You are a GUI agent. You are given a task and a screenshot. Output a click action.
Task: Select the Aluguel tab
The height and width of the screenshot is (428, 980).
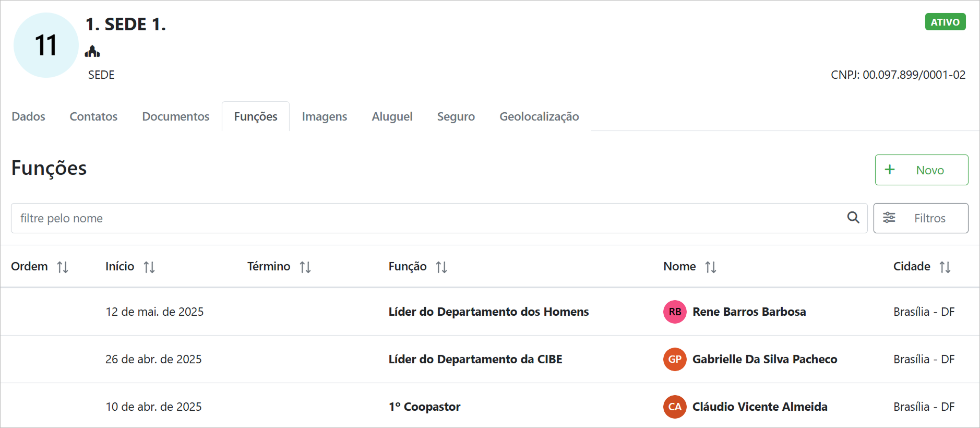click(x=392, y=116)
